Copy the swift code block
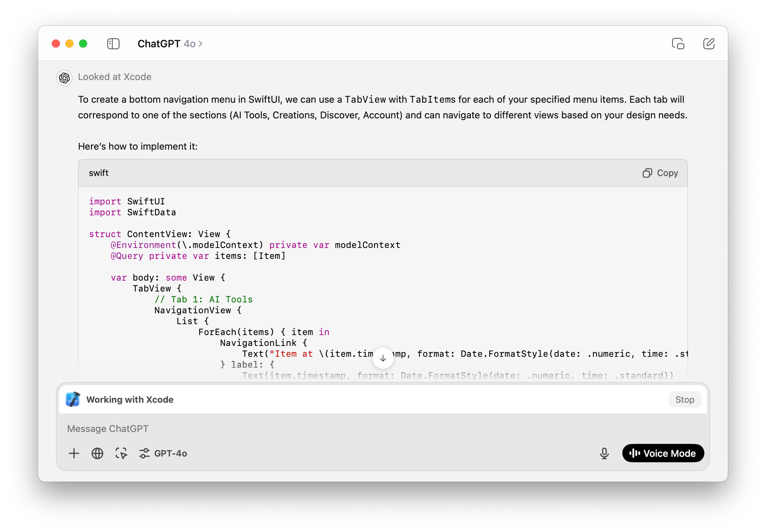This screenshot has width=766, height=532. click(660, 173)
